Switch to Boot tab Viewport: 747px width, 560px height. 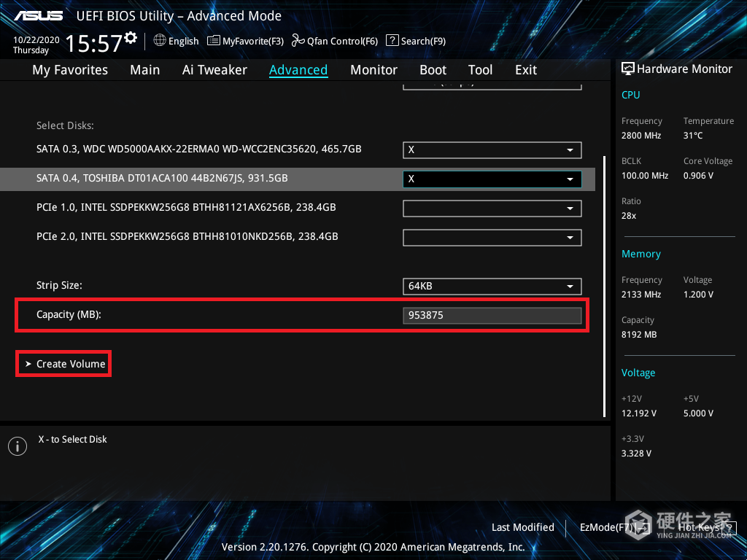click(x=433, y=70)
